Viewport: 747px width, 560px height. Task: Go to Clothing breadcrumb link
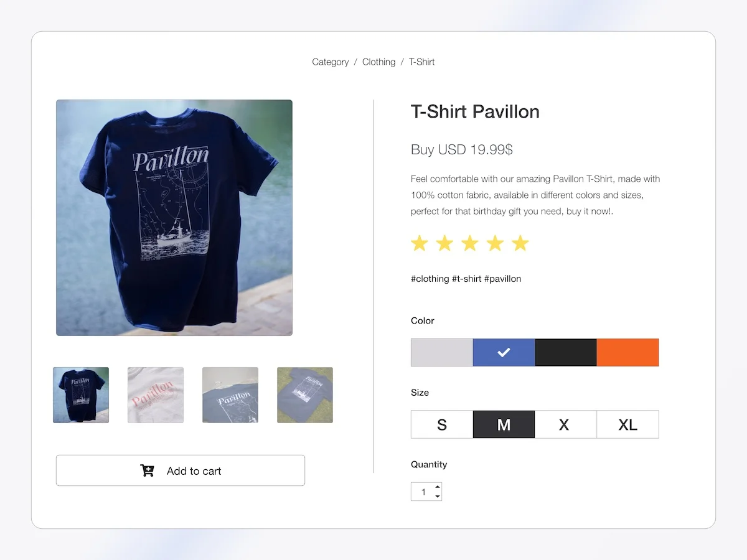tap(379, 62)
